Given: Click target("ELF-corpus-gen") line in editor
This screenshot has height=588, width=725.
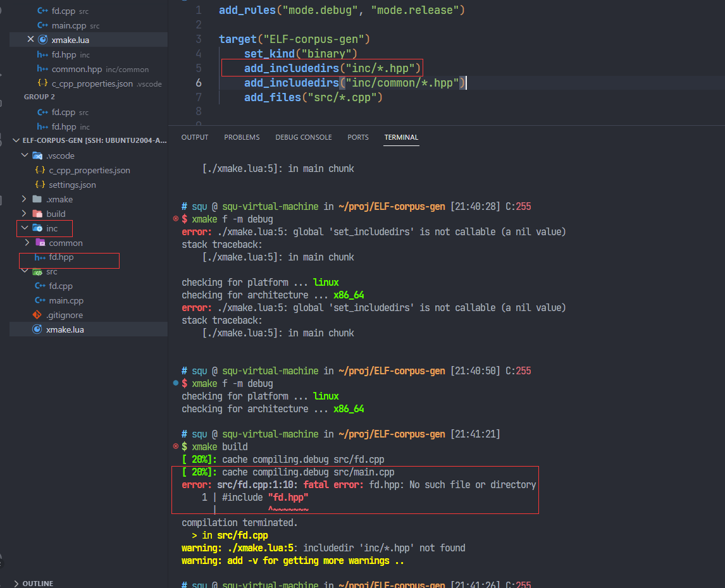Looking at the screenshot, I should click(294, 39).
